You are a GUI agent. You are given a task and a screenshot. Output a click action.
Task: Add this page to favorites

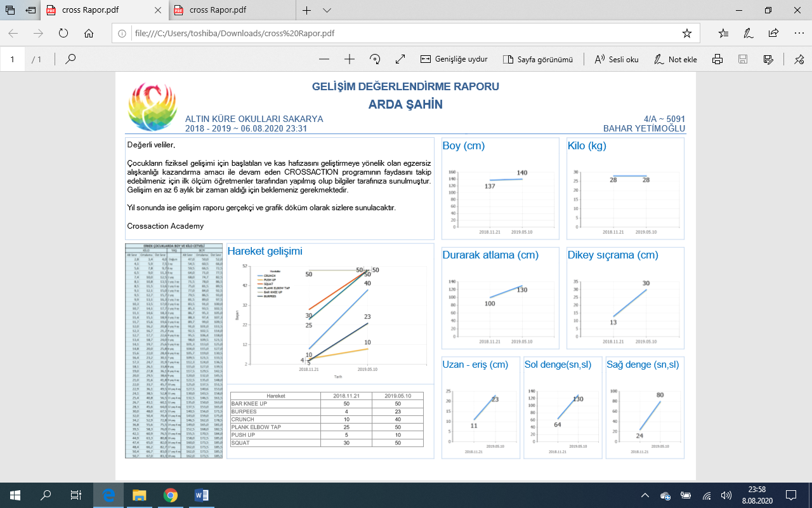tap(686, 33)
